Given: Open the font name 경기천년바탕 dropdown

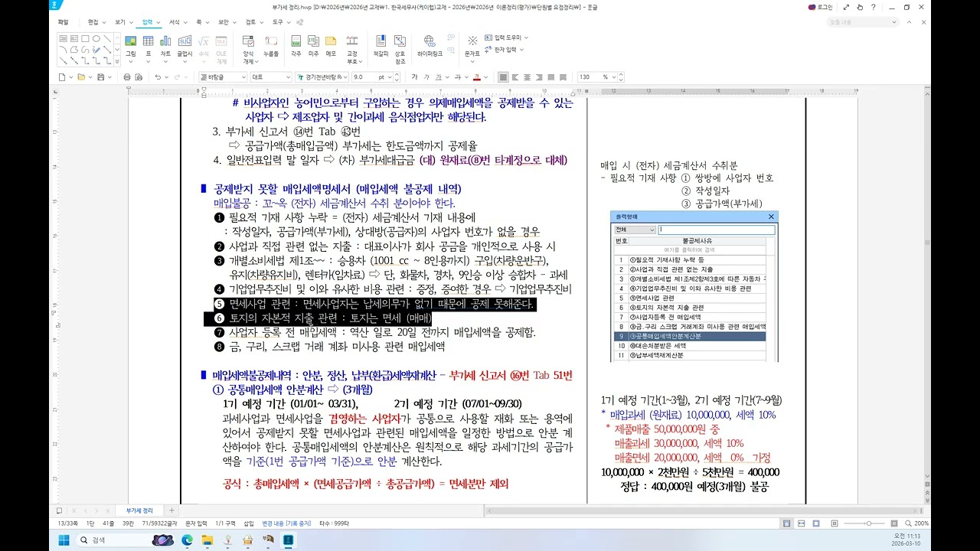Looking at the screenshot, I should pos(347,77).
